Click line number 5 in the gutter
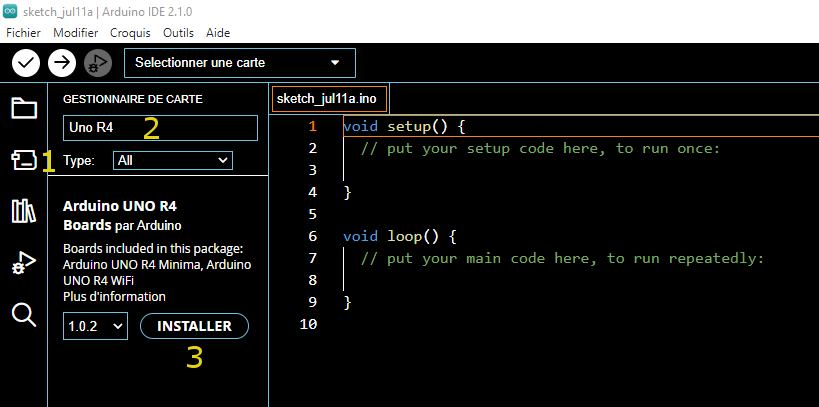 point(313,214)
